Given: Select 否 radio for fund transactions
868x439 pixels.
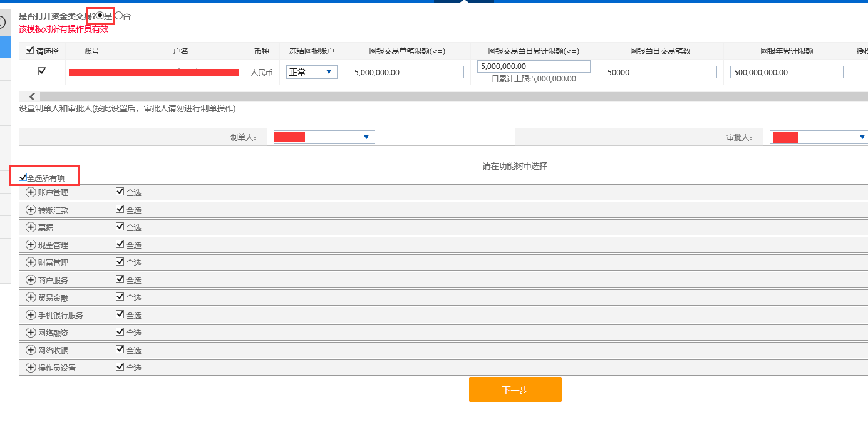Looking at the screenshot, I should 119,16.
